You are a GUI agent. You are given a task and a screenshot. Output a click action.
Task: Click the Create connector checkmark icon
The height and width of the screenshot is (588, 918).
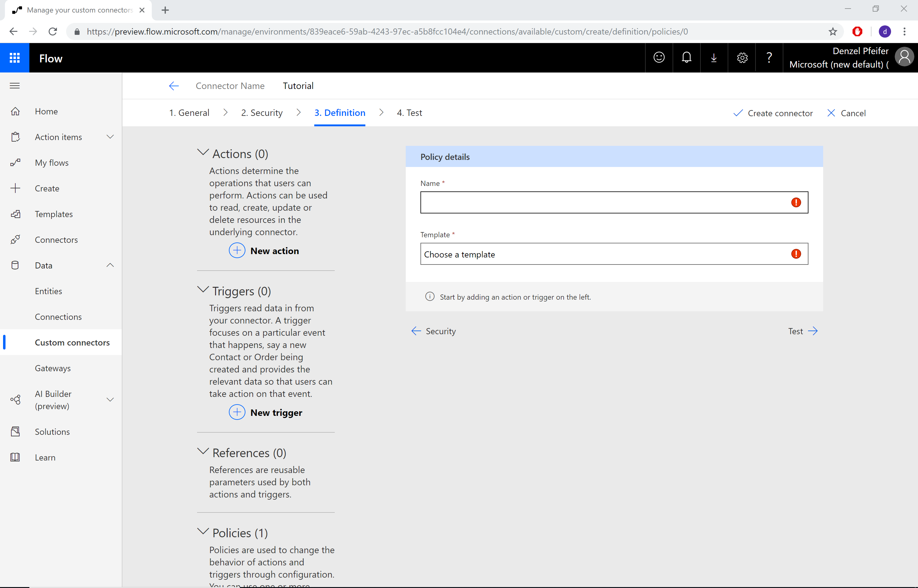(737, 113)
